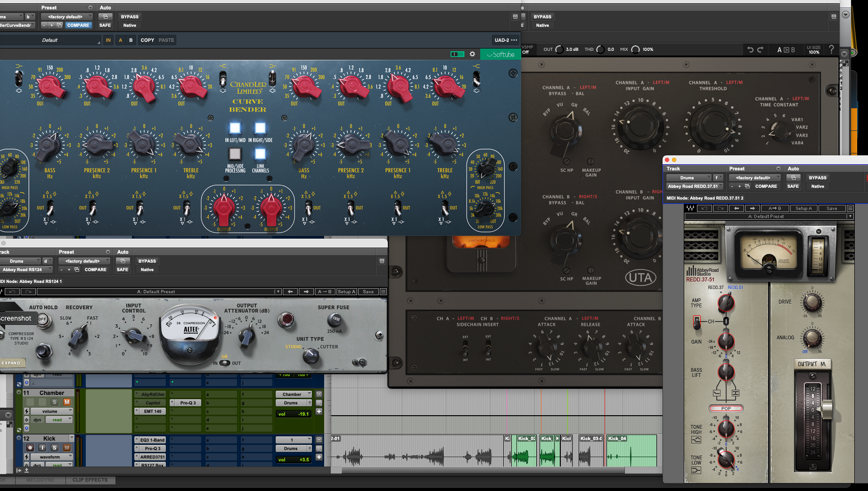This screenshot has height=491, width=868.
Task: Click BYPASS in Curve Bender header
Action: pos(130,16)
